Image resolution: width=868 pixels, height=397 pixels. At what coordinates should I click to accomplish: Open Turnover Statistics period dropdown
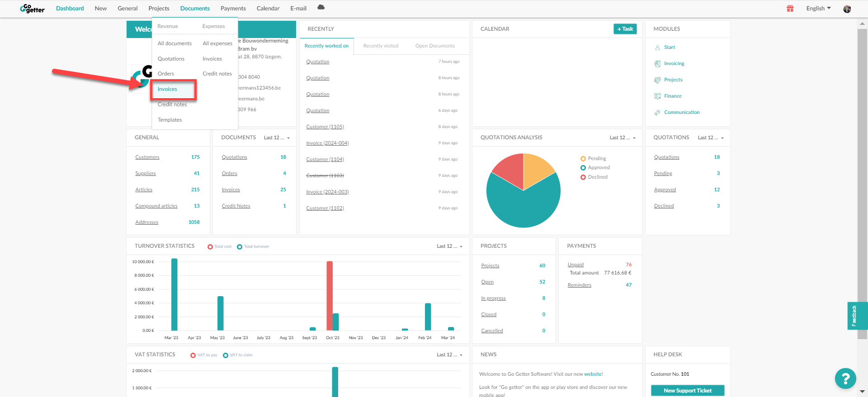point(449,246)
